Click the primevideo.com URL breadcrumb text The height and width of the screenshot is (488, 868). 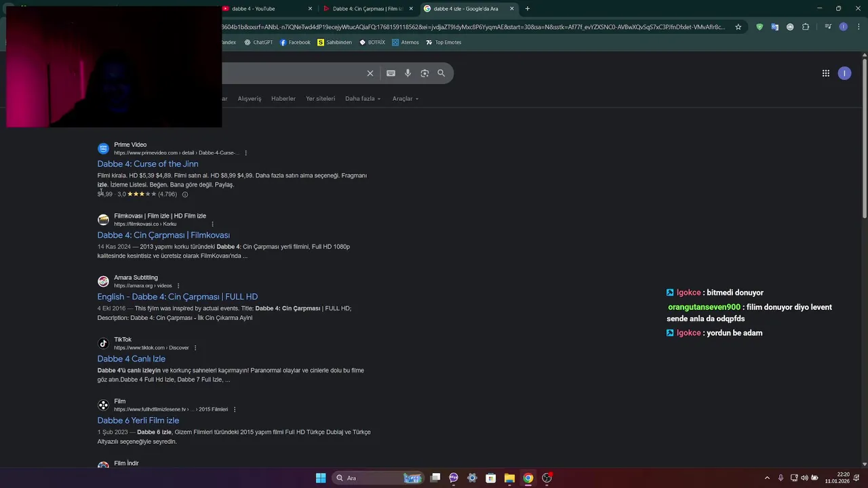pos(176,153)
